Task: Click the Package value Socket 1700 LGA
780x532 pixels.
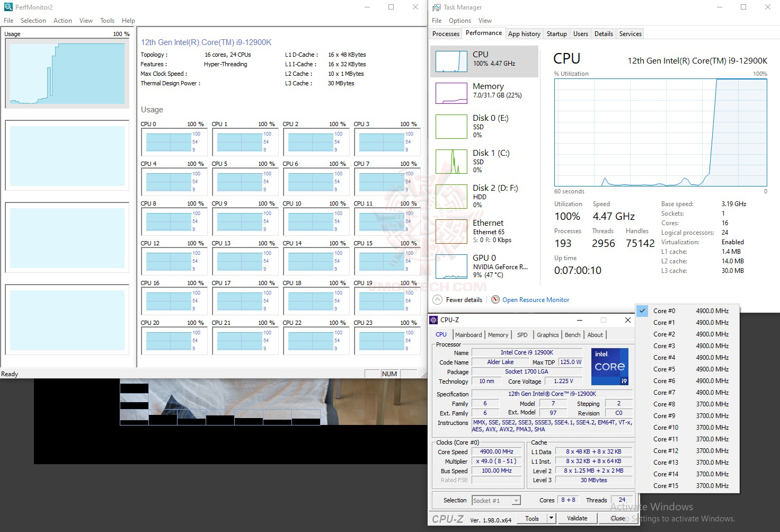Action: [527, 371]
